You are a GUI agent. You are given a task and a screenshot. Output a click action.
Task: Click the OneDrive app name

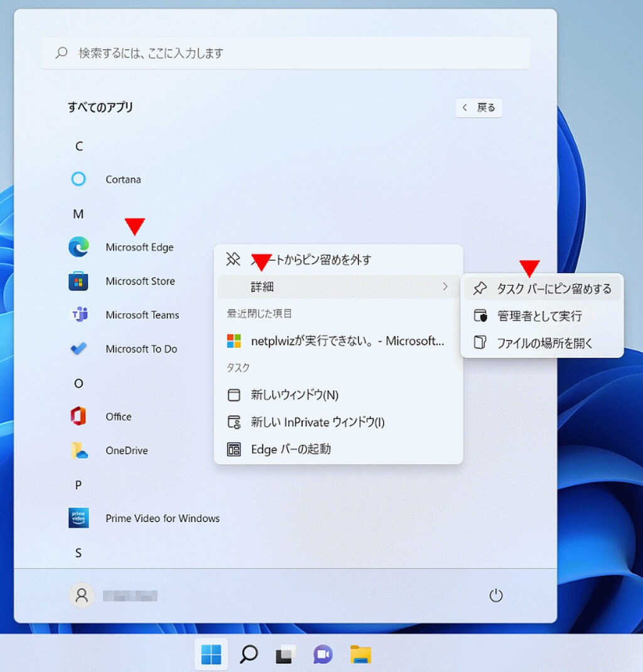coord(127,451)
